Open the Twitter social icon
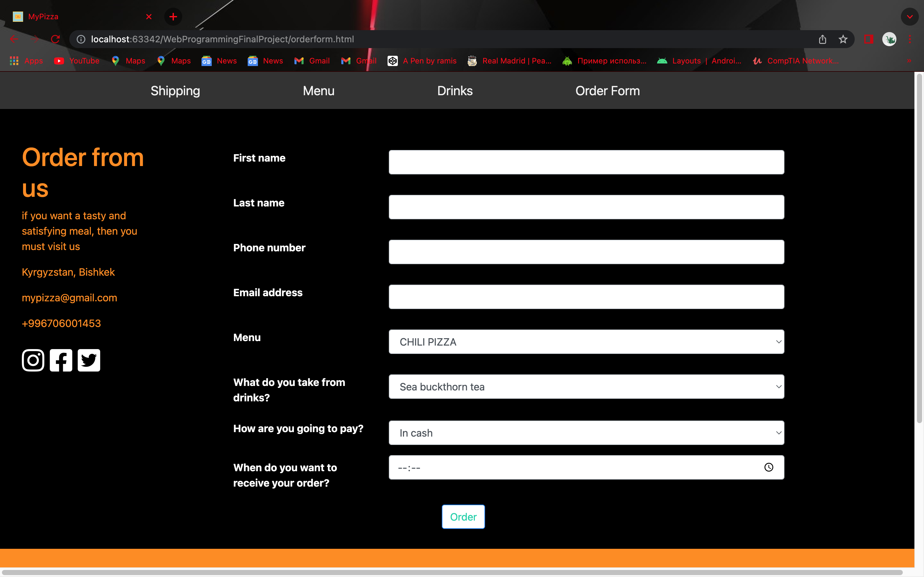This screenshot has width=924, height=577. pos(89,360)
